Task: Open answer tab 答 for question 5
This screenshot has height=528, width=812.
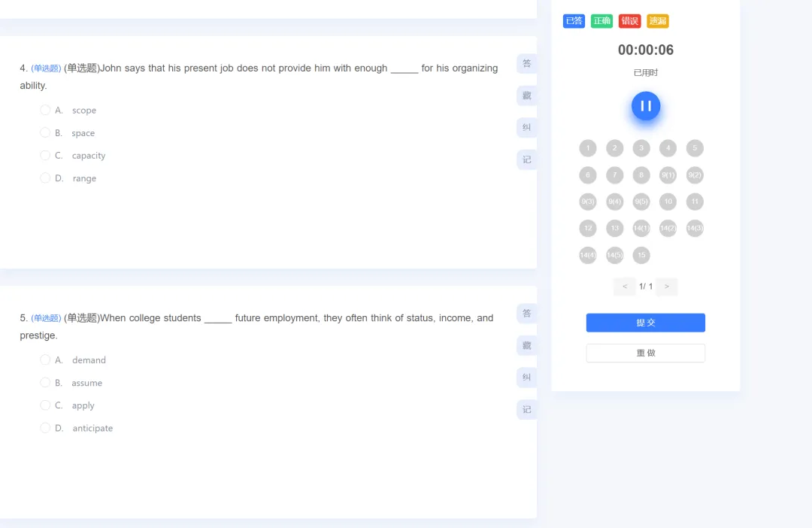Action: click(x=526, y=313)
